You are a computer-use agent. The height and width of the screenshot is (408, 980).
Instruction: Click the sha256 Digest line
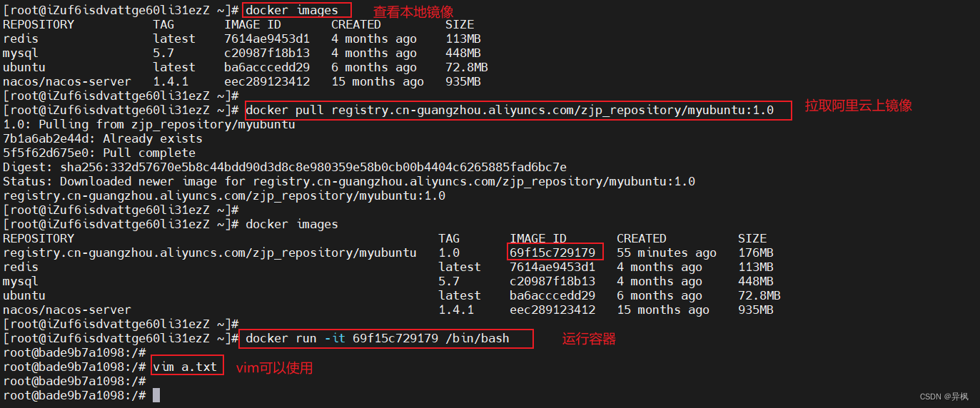coord(285,167)
